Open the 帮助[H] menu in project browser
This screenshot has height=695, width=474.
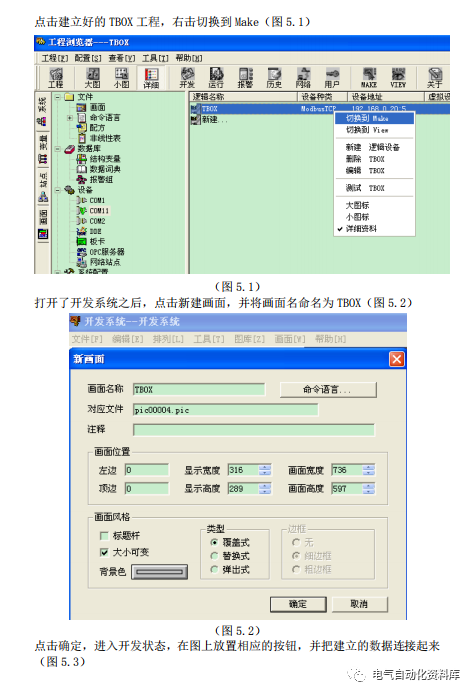coord(189,58)
